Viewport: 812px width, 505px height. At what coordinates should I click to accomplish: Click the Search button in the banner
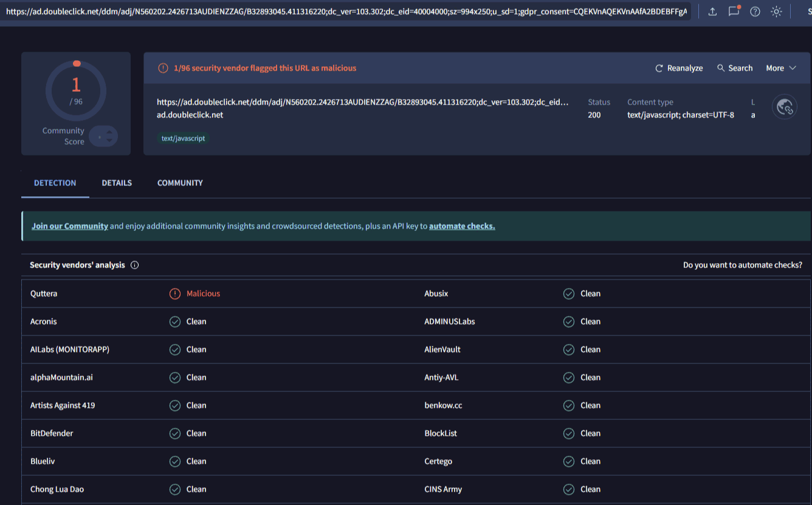(x=735, y=68)
